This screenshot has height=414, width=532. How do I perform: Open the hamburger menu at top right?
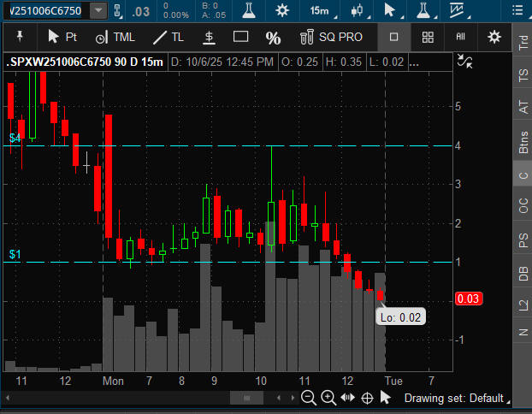point(517,10)
